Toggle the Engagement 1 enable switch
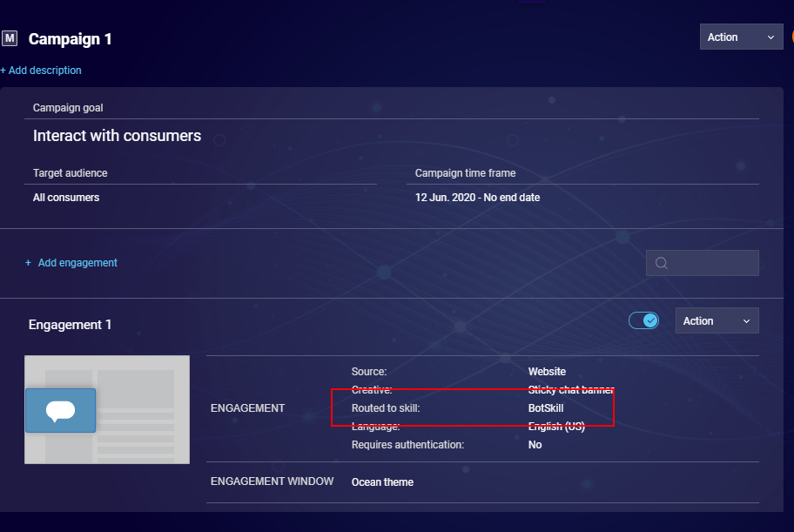The height and width of the screenshot is (532, 794). click(x=643, y=320)
